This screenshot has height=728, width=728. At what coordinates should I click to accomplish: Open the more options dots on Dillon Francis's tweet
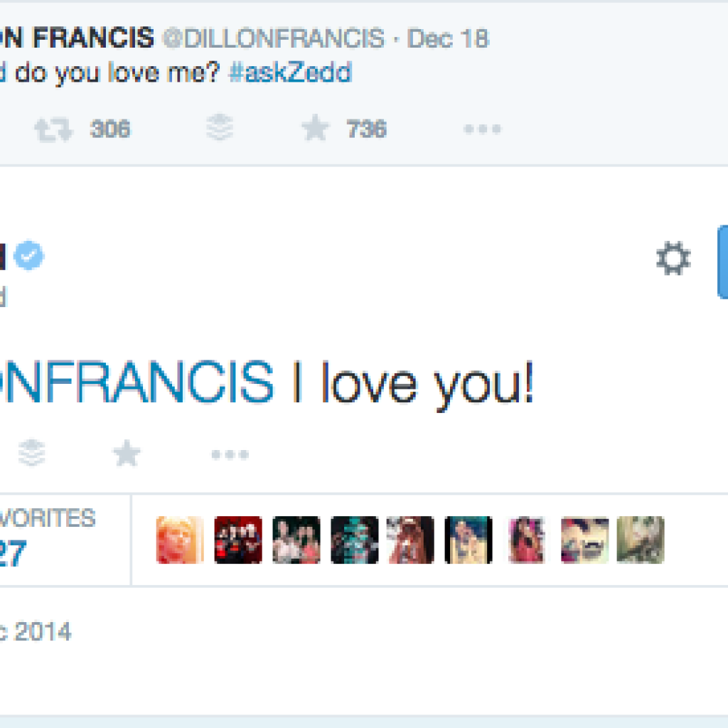tap(483, 129)
